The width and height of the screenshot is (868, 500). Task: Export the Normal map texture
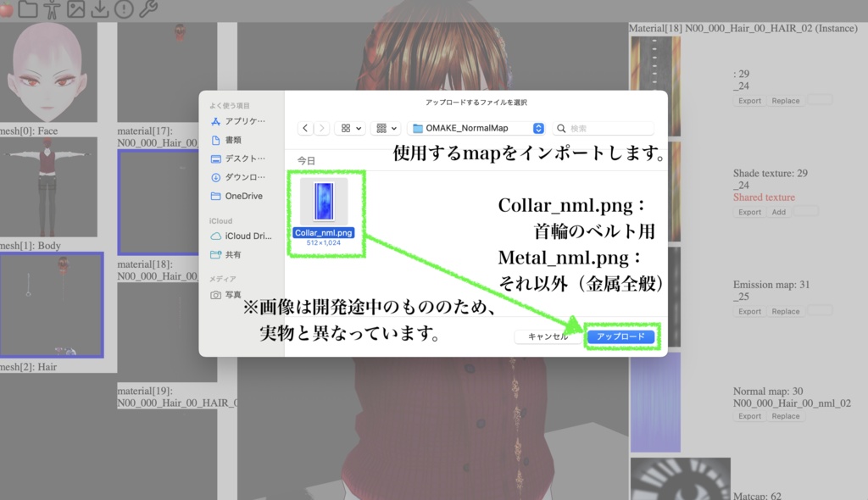click(748, 416)
